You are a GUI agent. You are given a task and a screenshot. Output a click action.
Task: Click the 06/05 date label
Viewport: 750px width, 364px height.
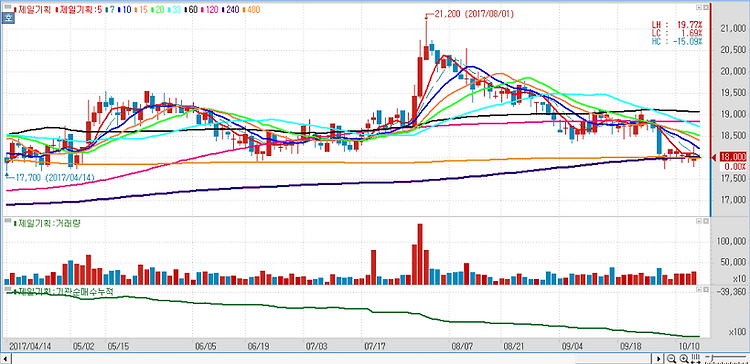coord(207,345)
